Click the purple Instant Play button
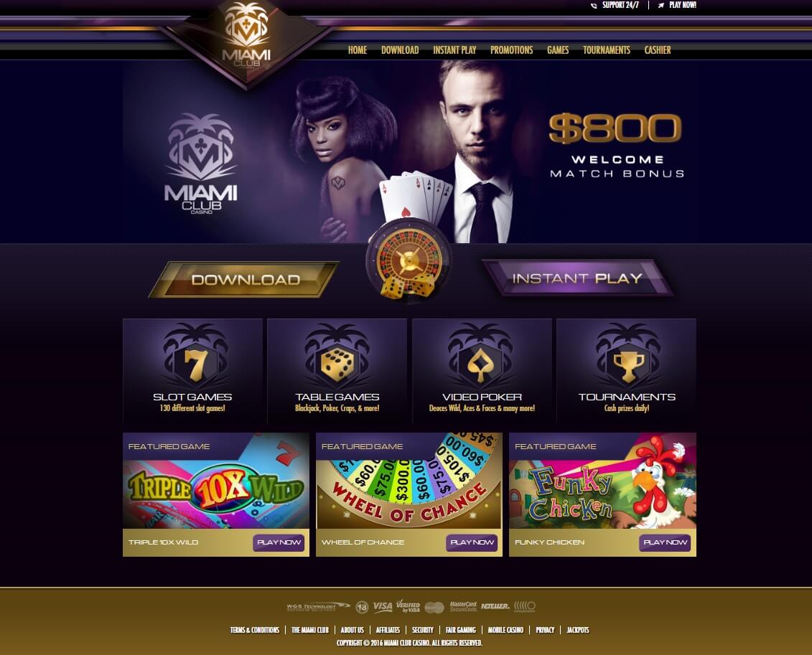Viewport: 812px width, 655px height. point(577,278)
